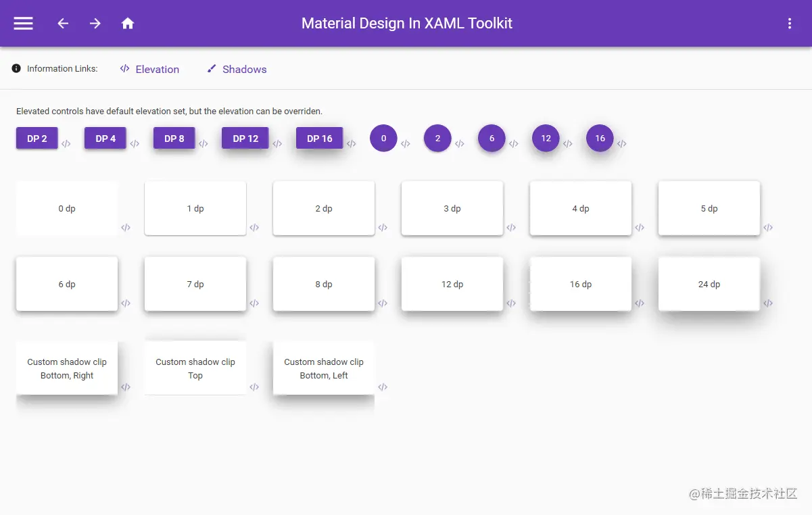Show code for the 6 dp card
812x515 pixels.
click(x=126, y=303)
